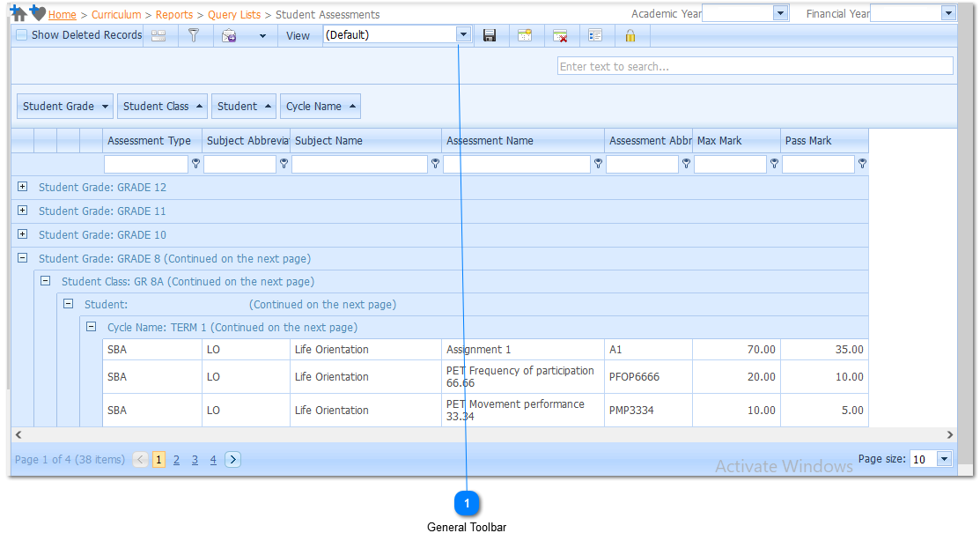980x548 pixels.
Task: Click the PFOP6666 cell
Action: pos(649,376)
